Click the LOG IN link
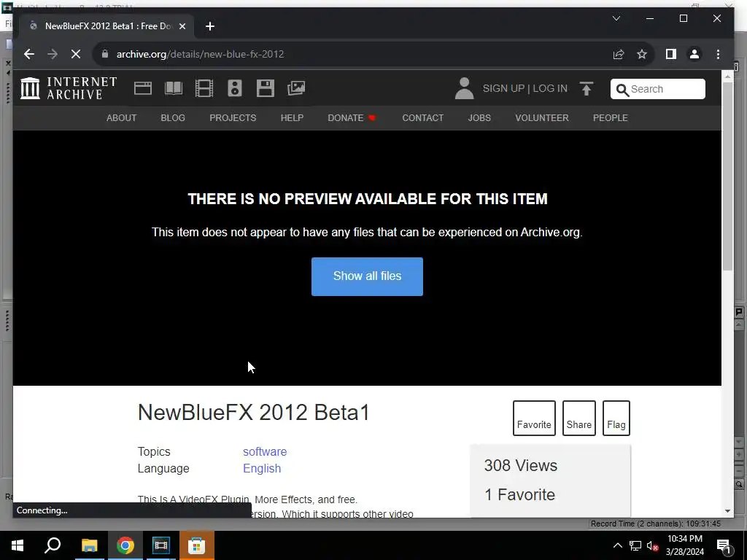Image resolution: width=747 pixels, height=560 pixels. [x=550, y=88]
